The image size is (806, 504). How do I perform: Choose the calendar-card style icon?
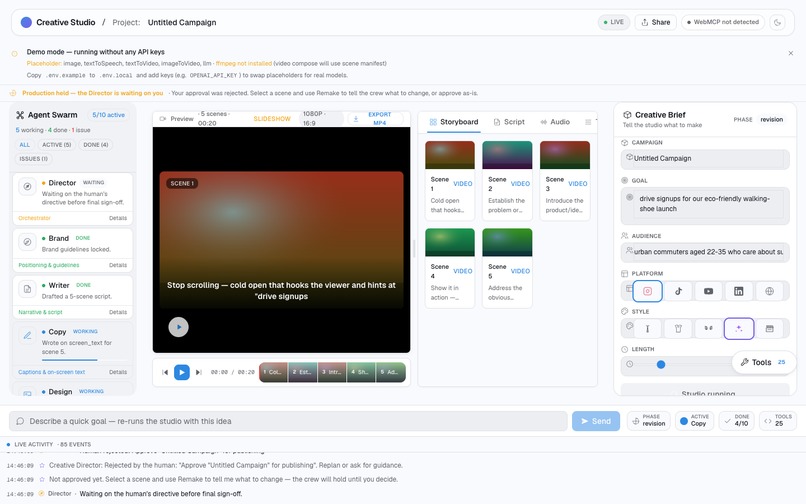[x=770, y=329]
